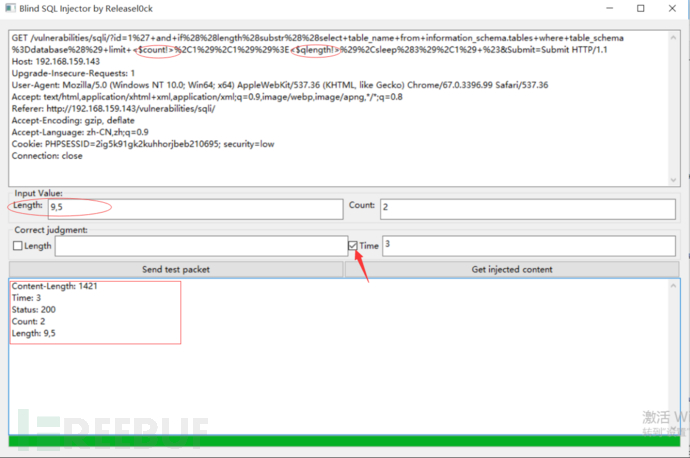Click the $count placeholder in the request
This screenshot has width=690, height=458.
tap(154, 50)
